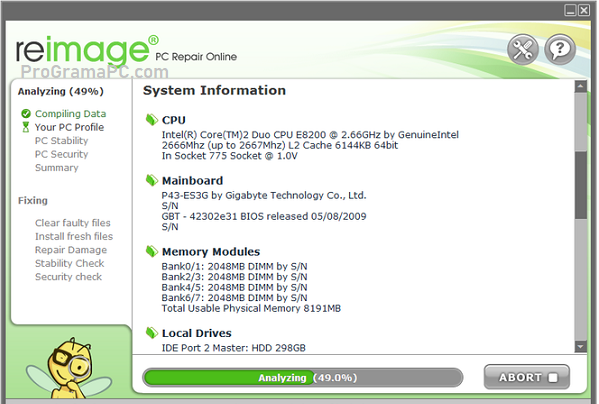
Task: Click the Memory Modules section title
Action: (x=211, y=252)
